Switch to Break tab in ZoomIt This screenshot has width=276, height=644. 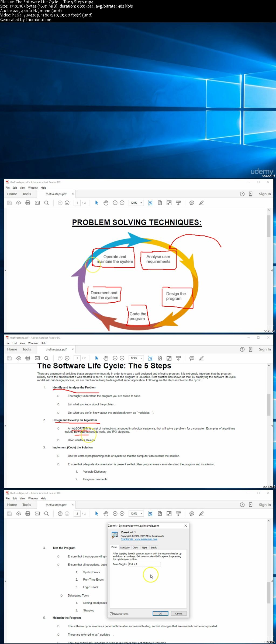154,548
